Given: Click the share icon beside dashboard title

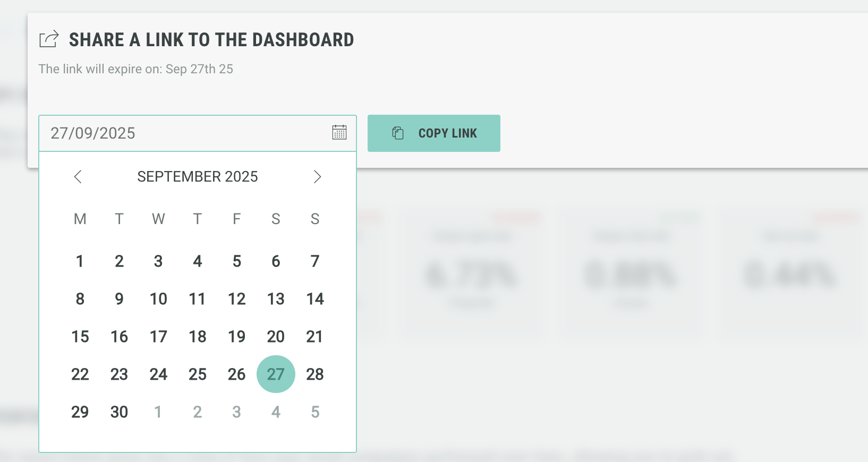Looking at the screenshot, I should tap(49, 39).
